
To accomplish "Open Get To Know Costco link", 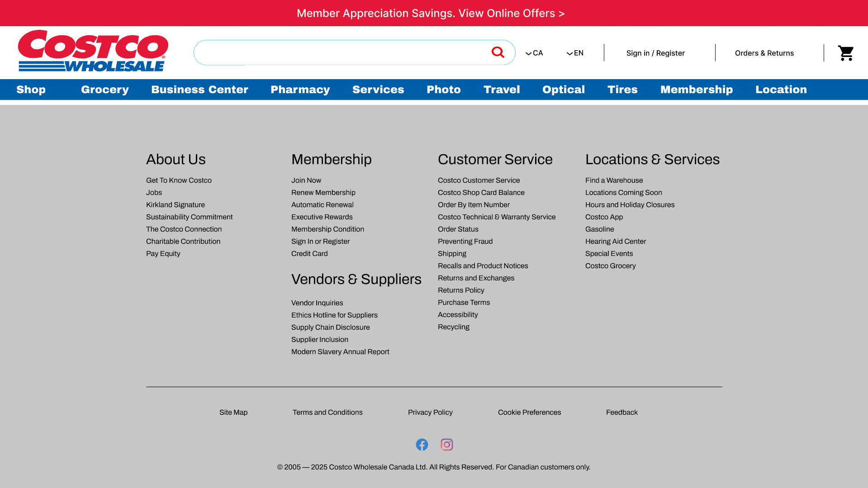I will click(179, 180).
